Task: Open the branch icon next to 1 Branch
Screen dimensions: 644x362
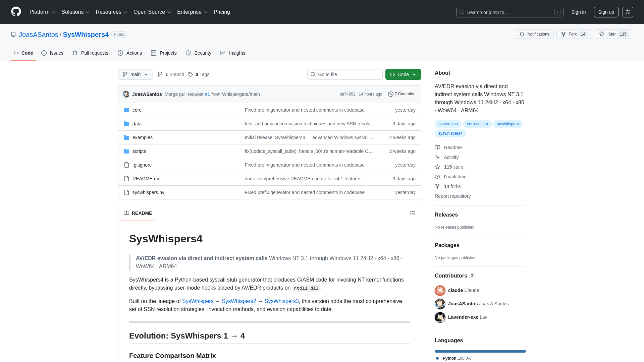Action: 160,74
